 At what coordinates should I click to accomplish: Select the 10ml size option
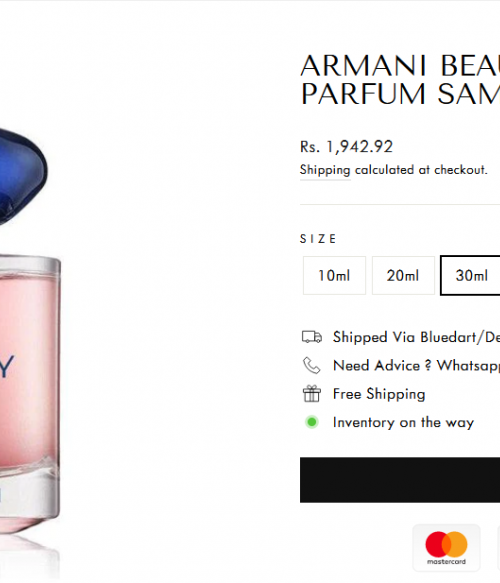tap(334, 276)
